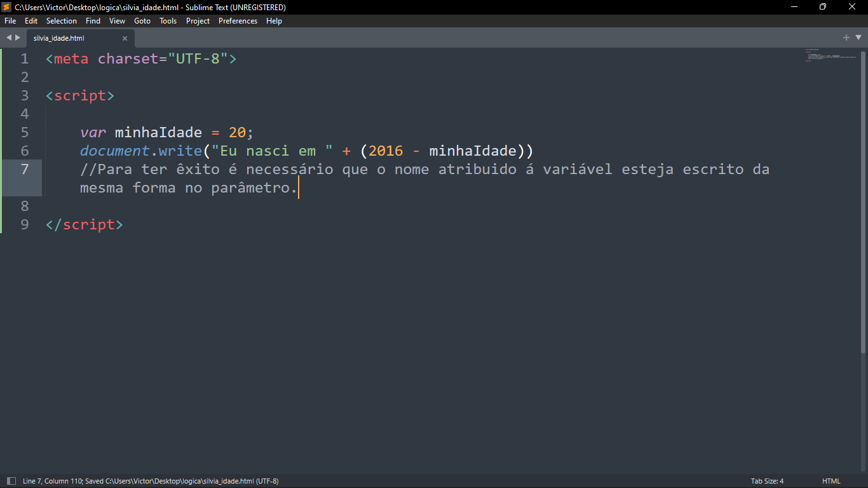Click the vertical scrollbar thumb
The width and height of the screenshot is (868, 488).
[864, 201]
